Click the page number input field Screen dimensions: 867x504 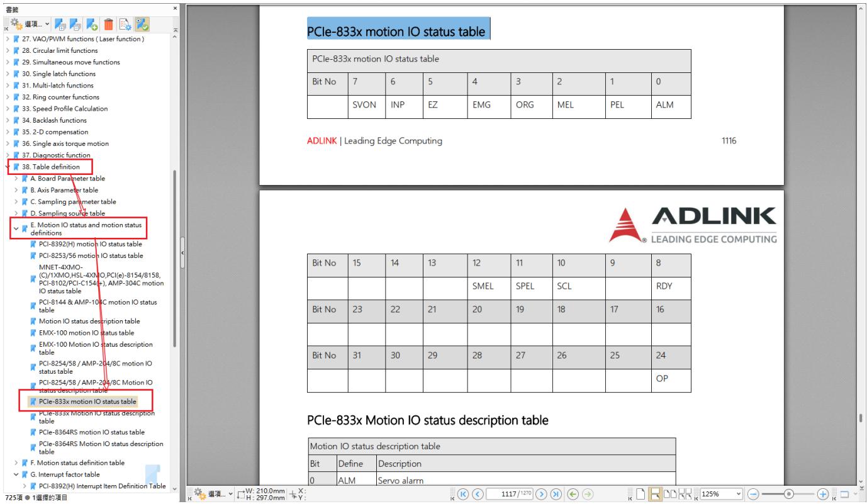tap(510, 493)
